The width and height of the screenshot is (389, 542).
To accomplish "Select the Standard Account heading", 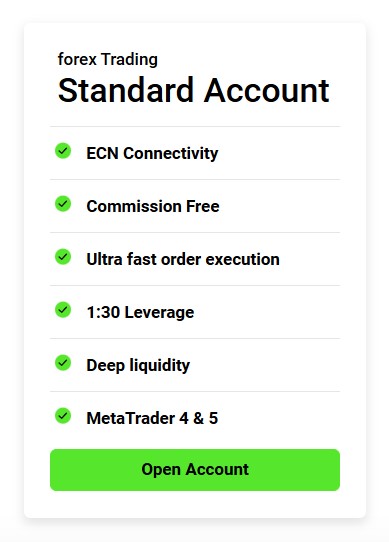I will [194, 91].
